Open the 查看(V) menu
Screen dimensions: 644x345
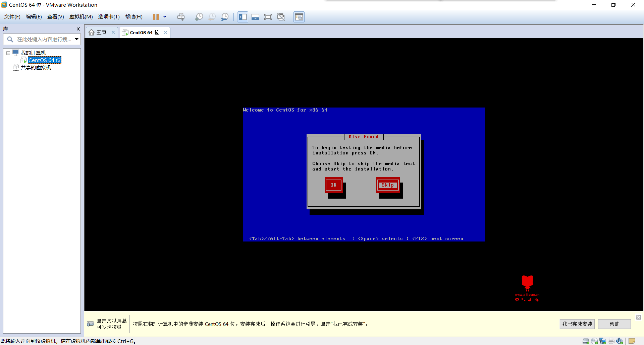coord(55,17)
